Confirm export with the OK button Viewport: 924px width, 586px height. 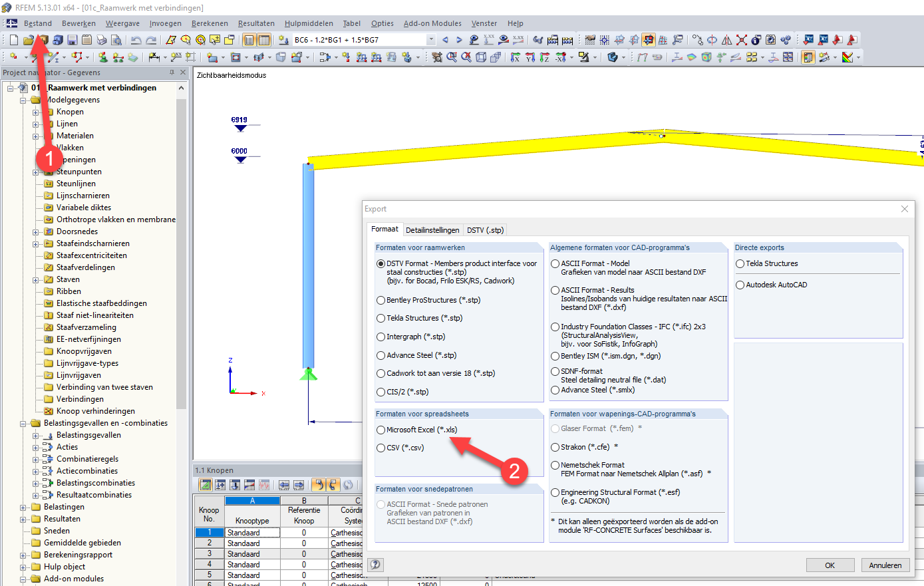click(830, 565)
